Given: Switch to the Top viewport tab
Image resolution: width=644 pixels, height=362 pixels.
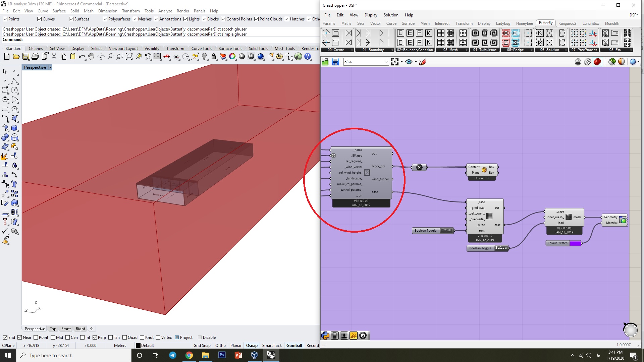Looking at the screenshot, I should (53, 329).
